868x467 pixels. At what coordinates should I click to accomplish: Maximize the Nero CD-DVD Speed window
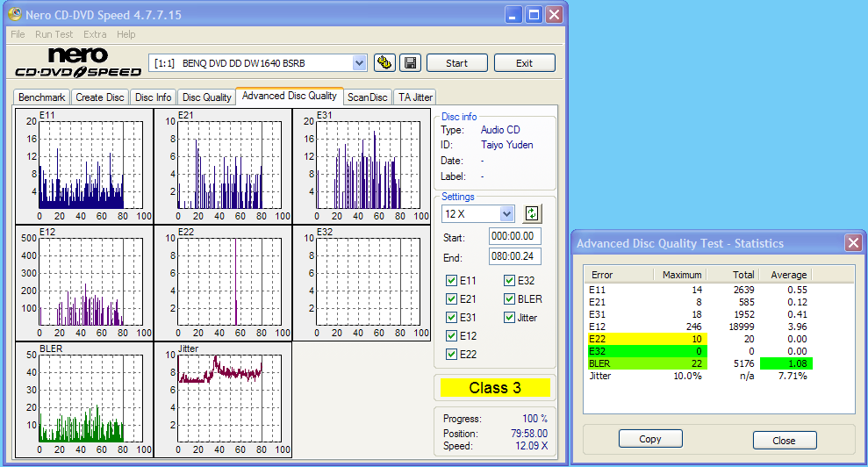[534, 14]
